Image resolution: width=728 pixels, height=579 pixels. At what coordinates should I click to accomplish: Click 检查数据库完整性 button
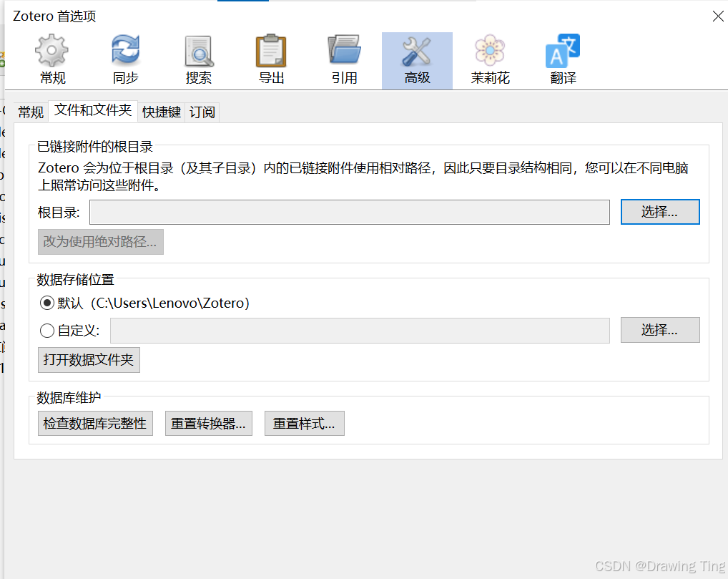click(95, 423)
